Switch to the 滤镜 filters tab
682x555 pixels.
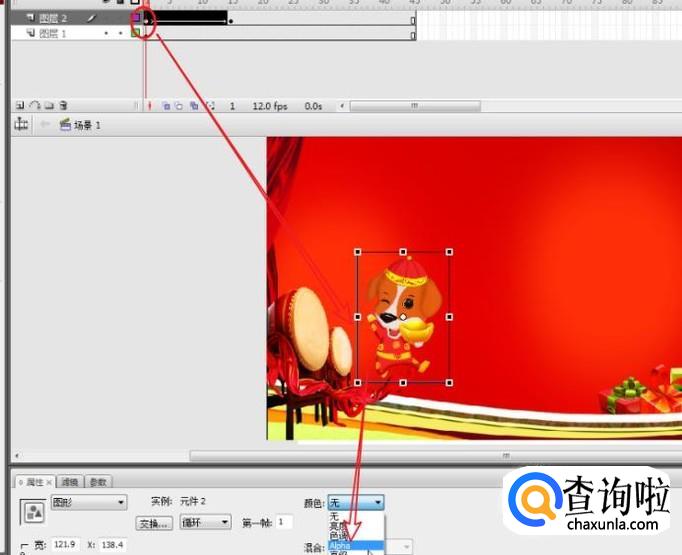tap(70, 482)
